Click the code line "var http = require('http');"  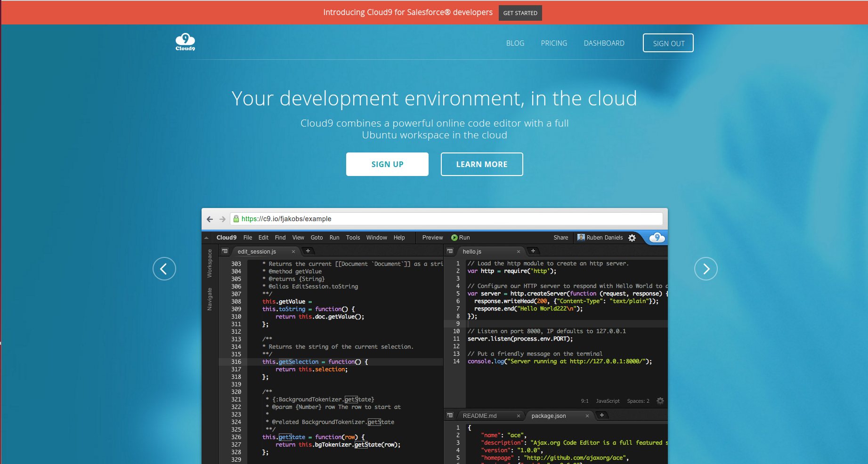512,271
